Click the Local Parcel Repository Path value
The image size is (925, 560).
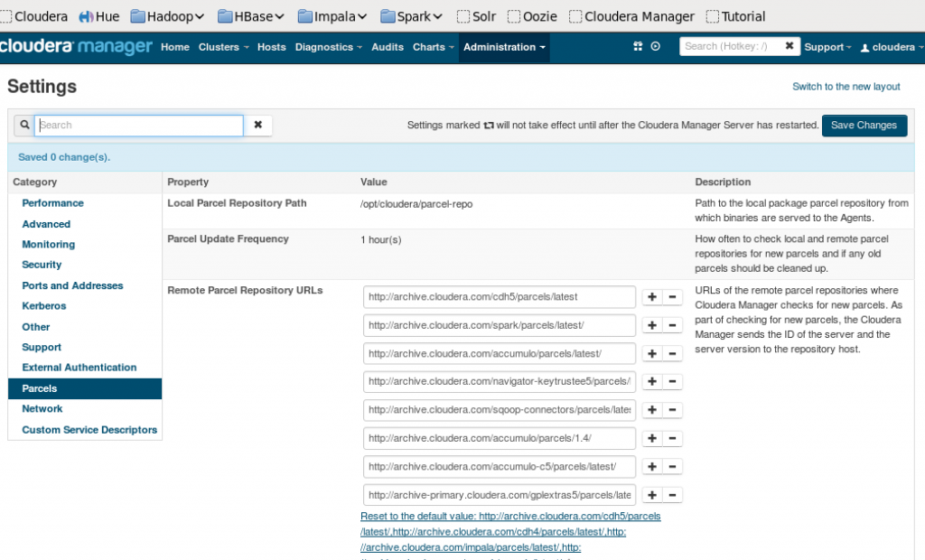416,204
